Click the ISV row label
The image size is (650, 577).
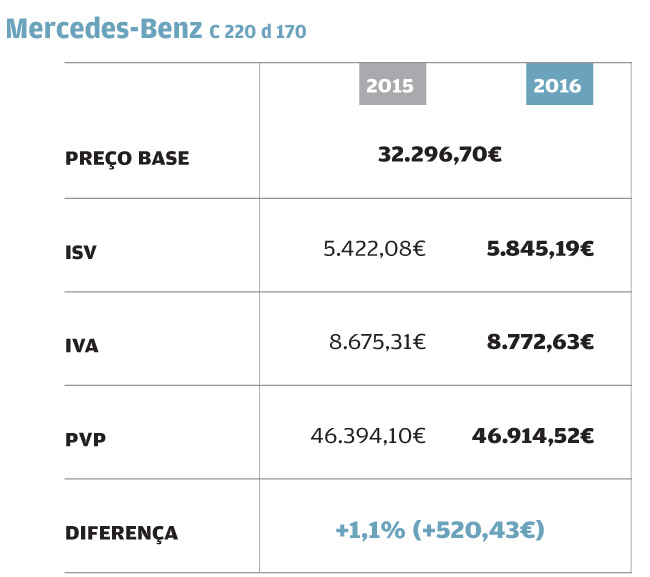[x=81, y=252]
